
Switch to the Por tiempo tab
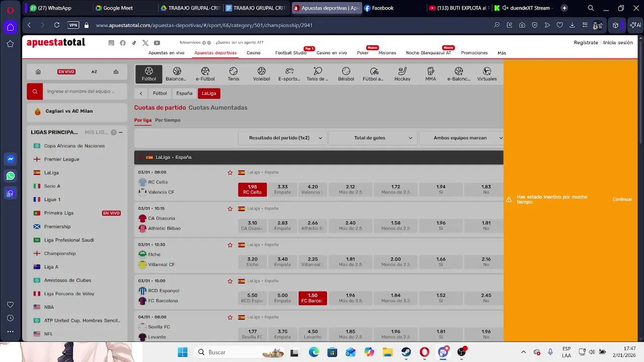(168, 120)
